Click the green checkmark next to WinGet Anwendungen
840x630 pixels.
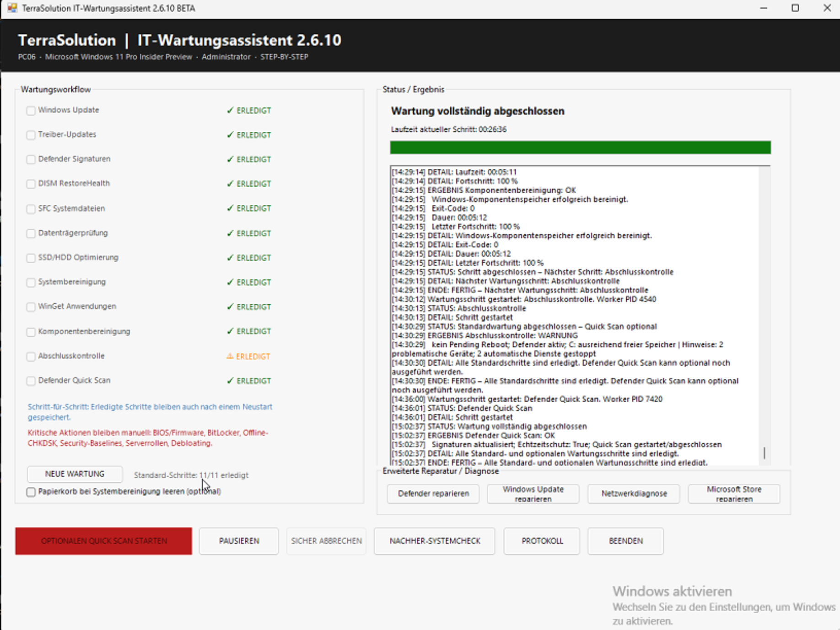[x=230, y=307]
